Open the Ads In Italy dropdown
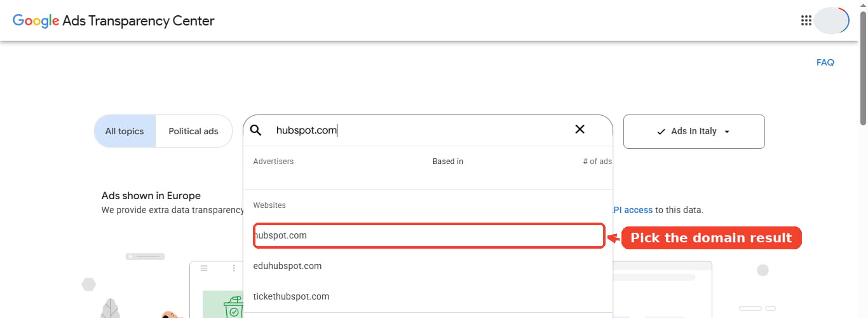Viewport: 868px width, 318px height. click(694, 131)
